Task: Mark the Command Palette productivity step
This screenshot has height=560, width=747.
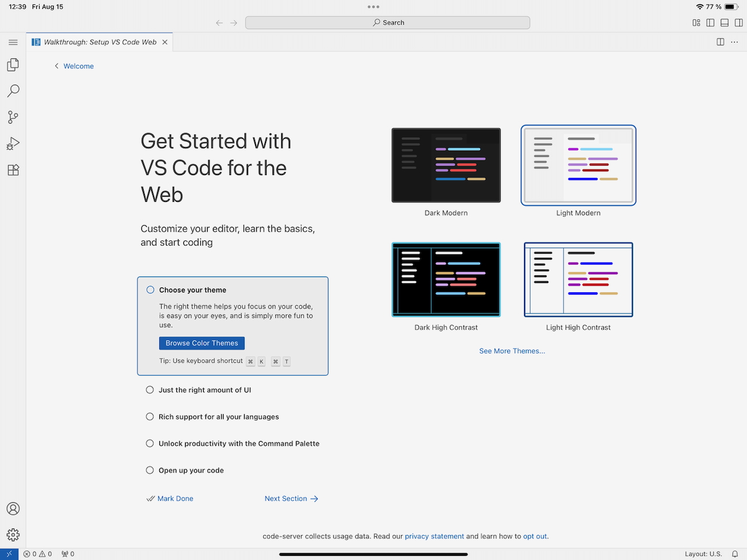Action: [x=150, y=443]
